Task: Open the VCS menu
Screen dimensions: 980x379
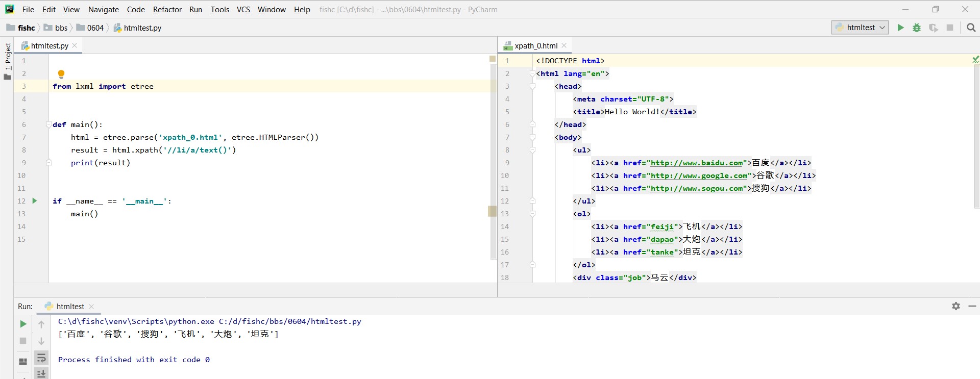Action: pos(243,10)
